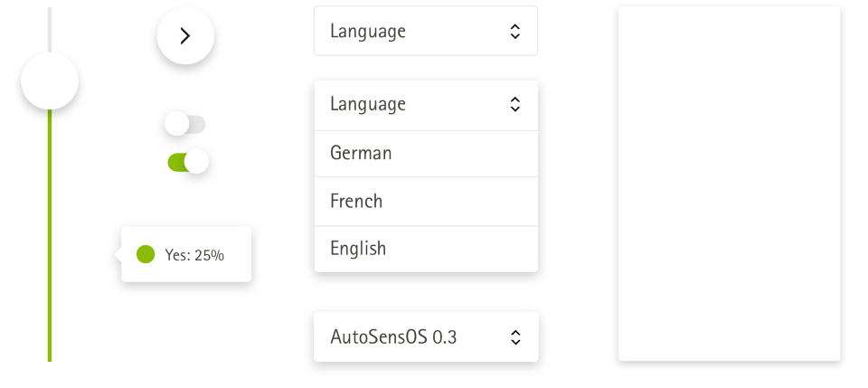Click the vertical slider's round handle
Viewport: 868px width, 388px height.
click(x=50, y=80)
